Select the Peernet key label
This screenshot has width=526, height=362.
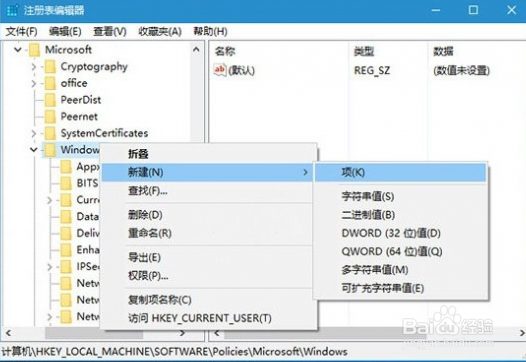coord(79,116)
